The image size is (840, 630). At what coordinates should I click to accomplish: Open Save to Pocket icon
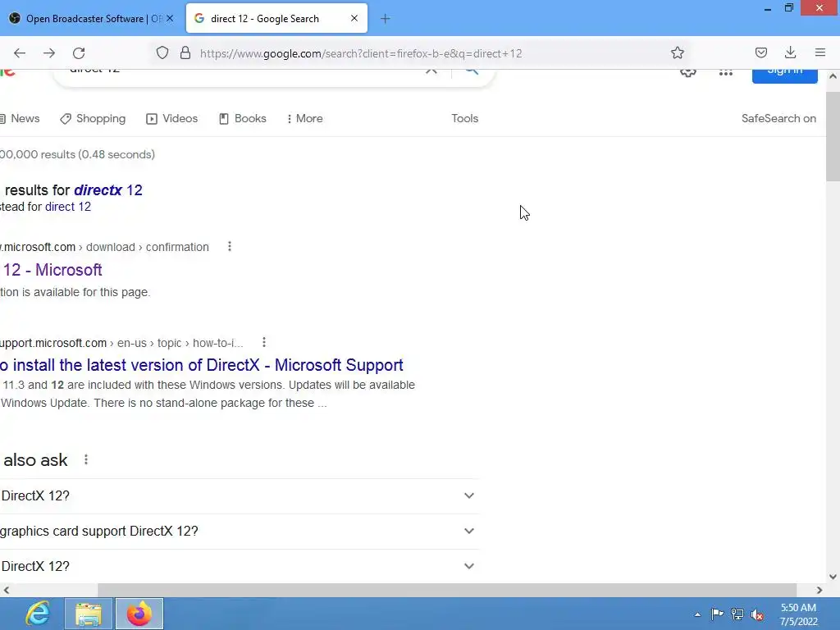tap(760, 52)
